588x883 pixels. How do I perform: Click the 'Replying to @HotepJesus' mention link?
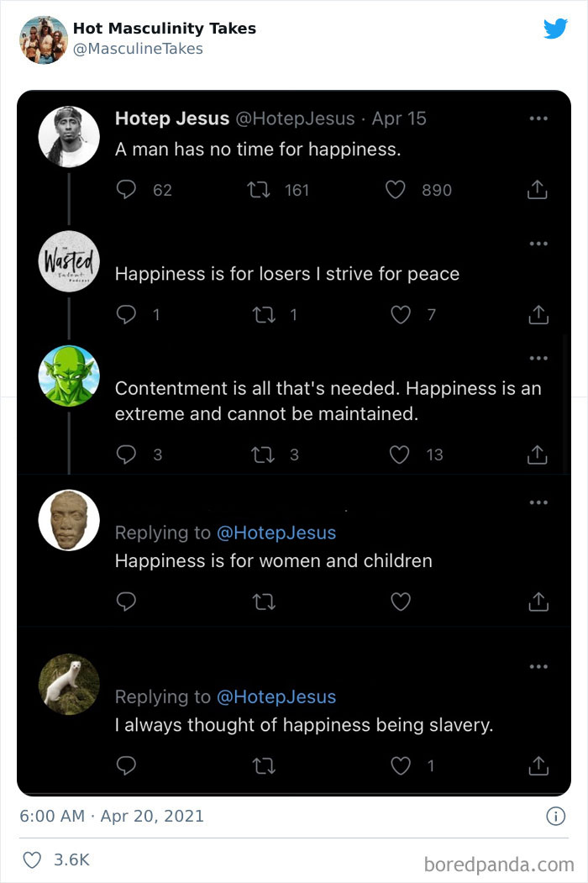coord(277,533)
